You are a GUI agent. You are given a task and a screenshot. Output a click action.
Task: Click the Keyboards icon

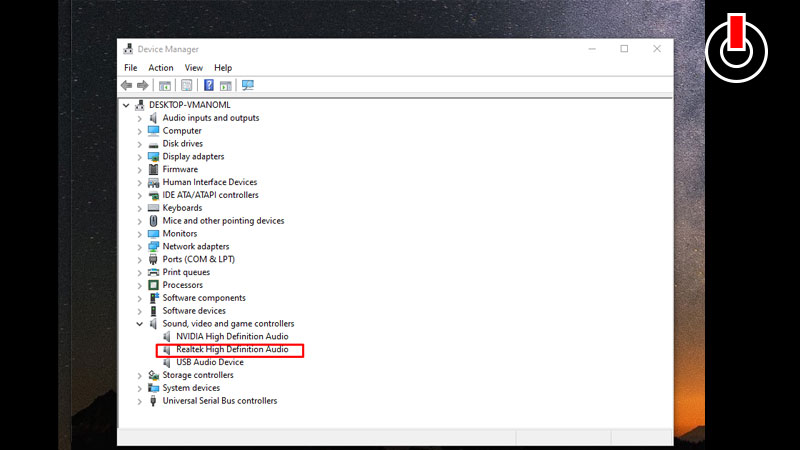tap(153, 208)
